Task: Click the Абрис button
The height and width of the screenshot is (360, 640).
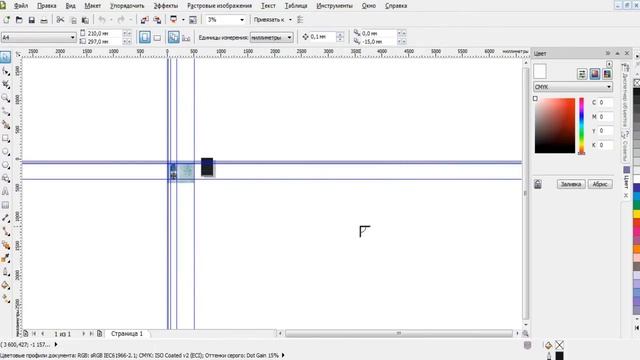Action: click(600, 184)
